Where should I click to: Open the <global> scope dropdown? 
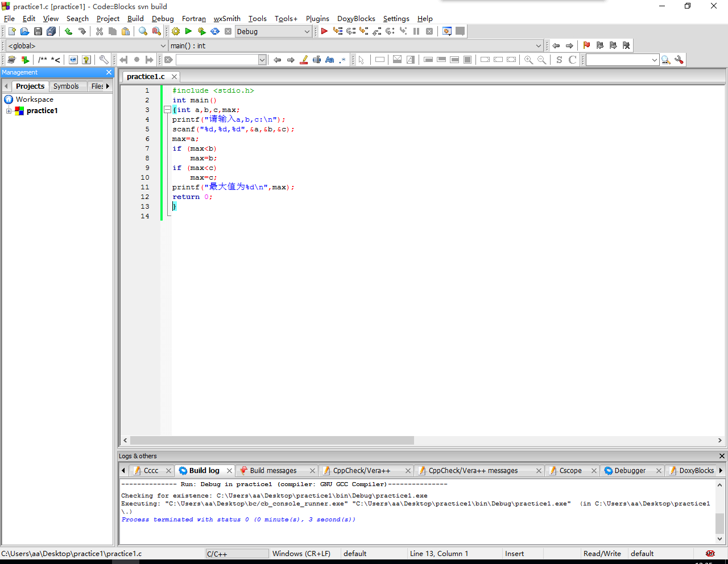click(x=163, y=45)
